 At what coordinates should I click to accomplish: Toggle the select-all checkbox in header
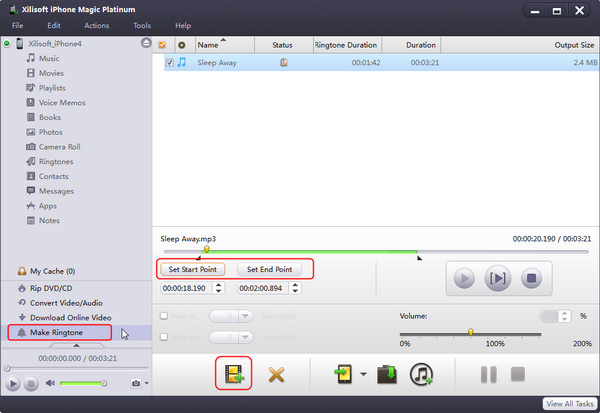coord(163,45)
